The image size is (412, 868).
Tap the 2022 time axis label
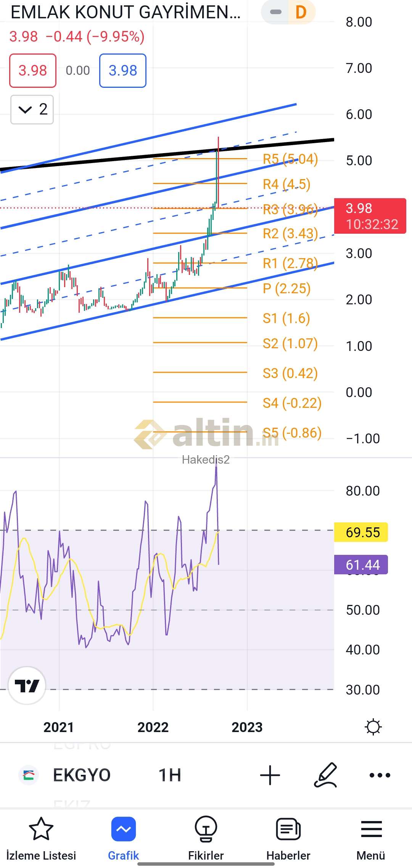click(x=153, y=727)
